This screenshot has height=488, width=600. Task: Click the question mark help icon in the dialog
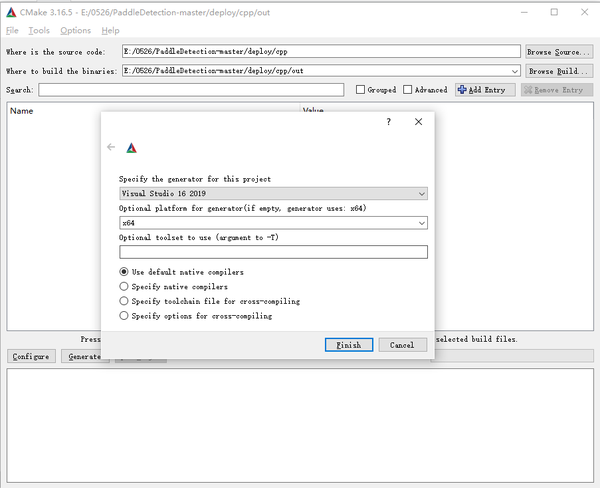click(x=388, y=122)
